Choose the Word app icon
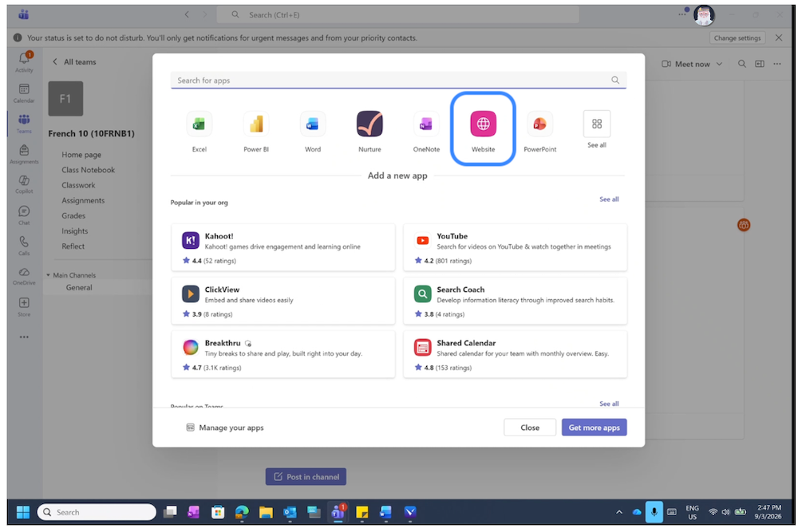The width and height of the screenshot is (798, 532). click(x=313, y=124)
